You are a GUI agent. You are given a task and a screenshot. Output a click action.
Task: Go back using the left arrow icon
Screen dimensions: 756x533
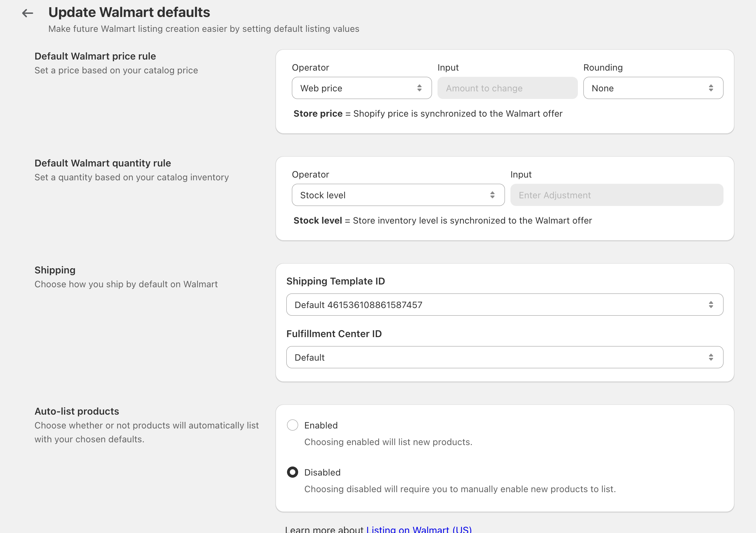[28, 13]
